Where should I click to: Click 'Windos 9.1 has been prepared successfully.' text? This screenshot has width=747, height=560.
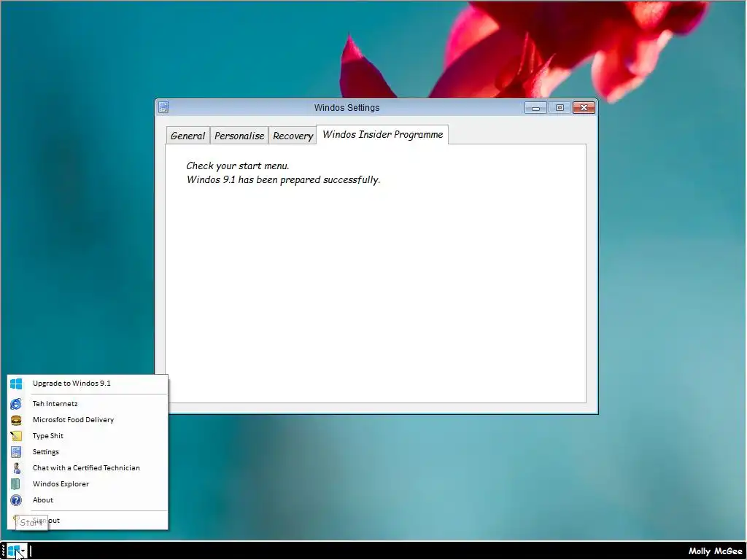coord(284,180)
